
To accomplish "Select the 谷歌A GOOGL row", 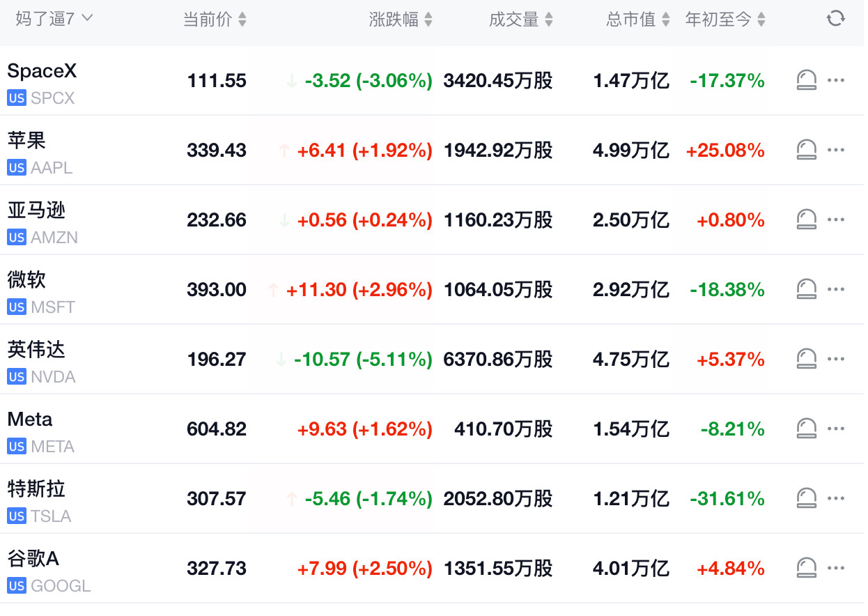I will pos(432,569).
